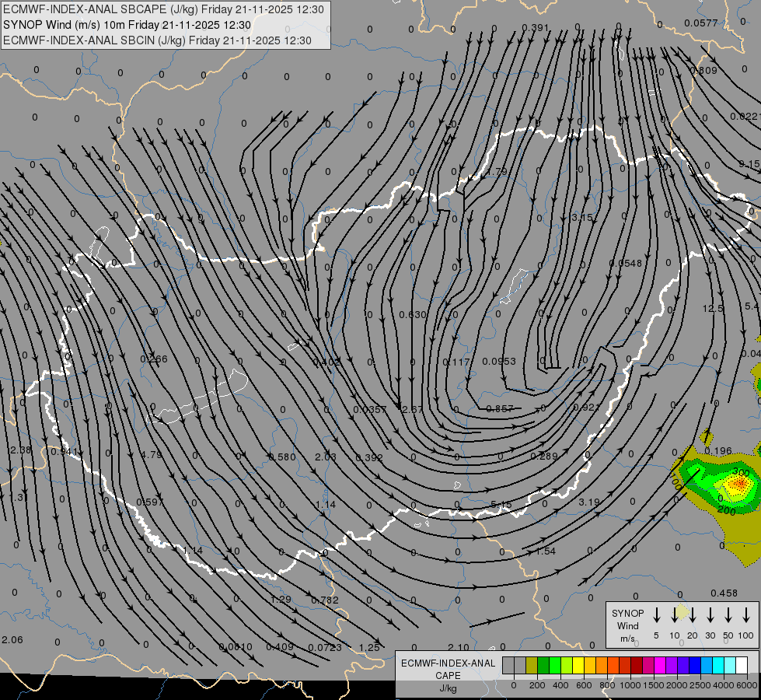Click the map value 0.0953
This screenshot has width=761, height=700.
pyautogui.click(x=499, y=362)
